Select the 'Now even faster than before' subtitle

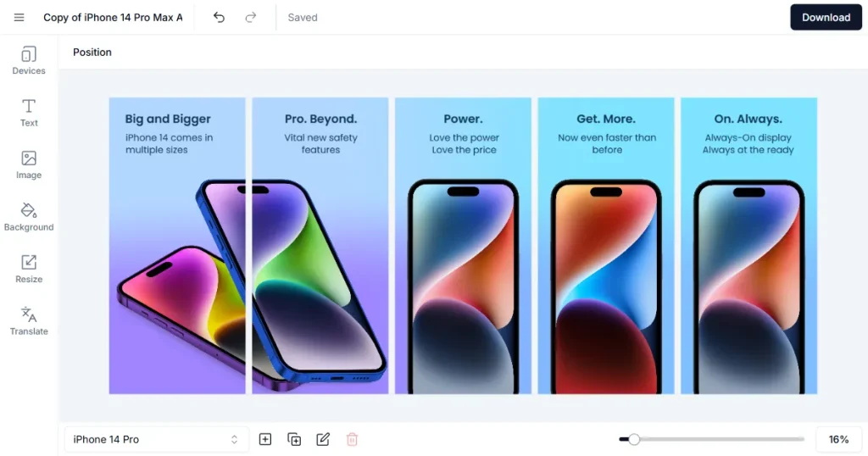click(x=607, y=144)
